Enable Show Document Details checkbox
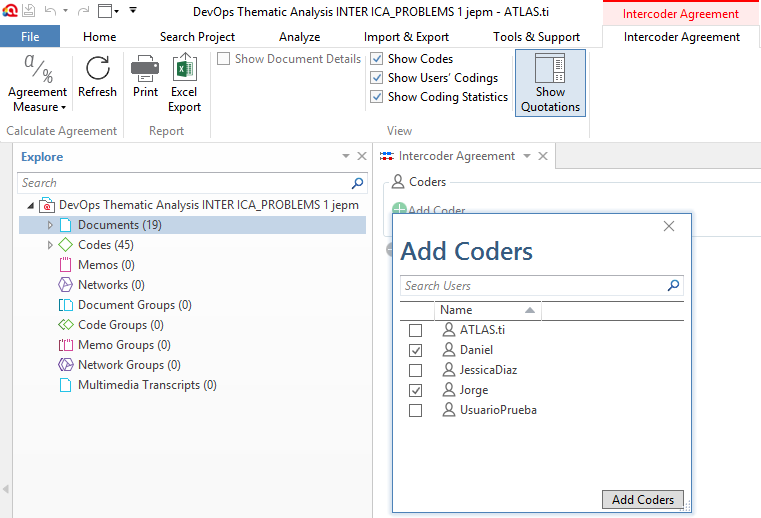Viewport: 761px width, 518px height. [x=223, y=59]
